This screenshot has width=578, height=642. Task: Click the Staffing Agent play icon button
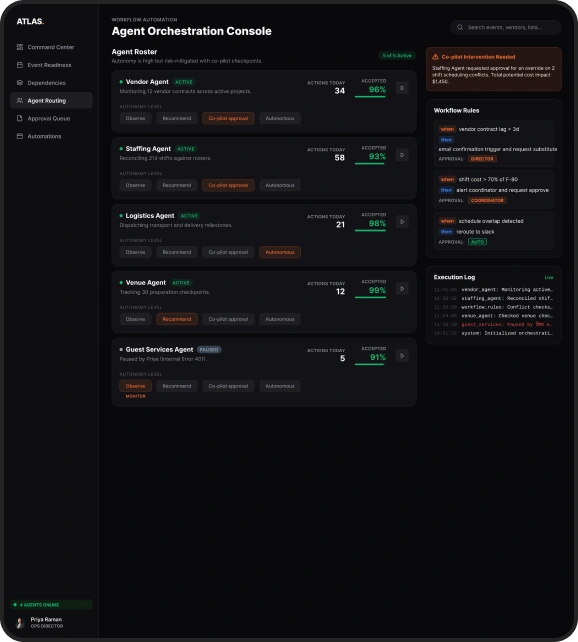tap(402, 155)
